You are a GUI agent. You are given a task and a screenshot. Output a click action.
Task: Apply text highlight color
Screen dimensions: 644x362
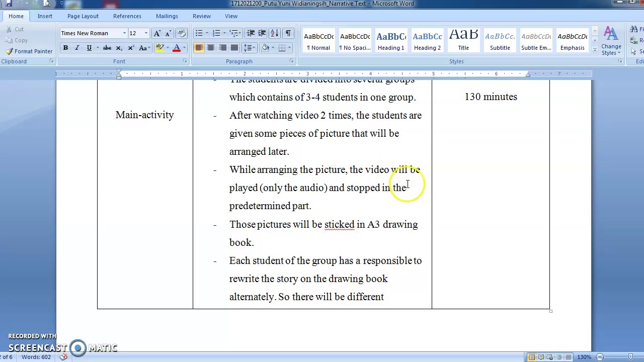pos(159,48)
